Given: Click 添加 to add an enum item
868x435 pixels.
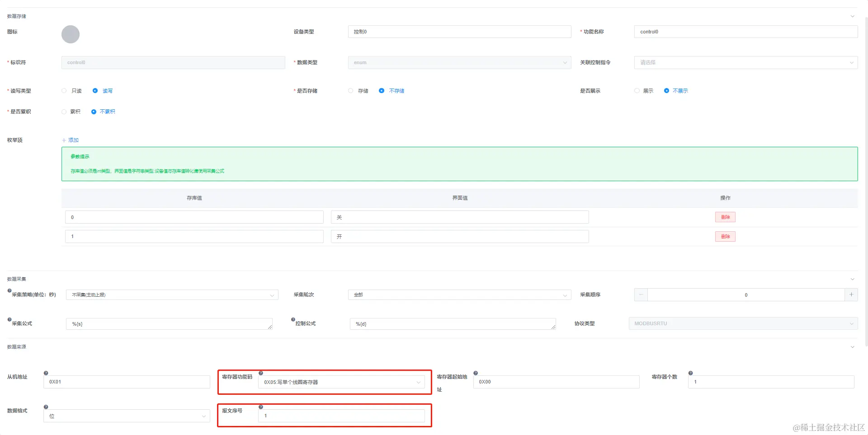Looking at the screenshot, I should pyautogui.click(x=70, y=140).
